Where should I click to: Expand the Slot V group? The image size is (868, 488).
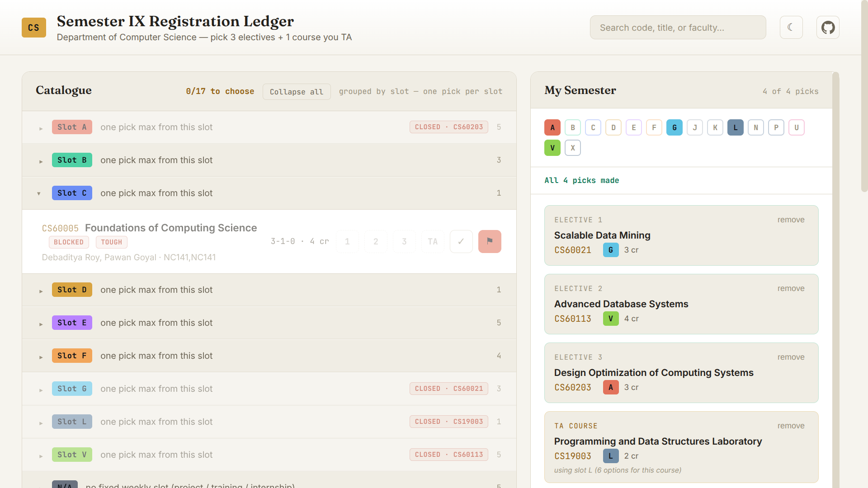pos(269,455)
